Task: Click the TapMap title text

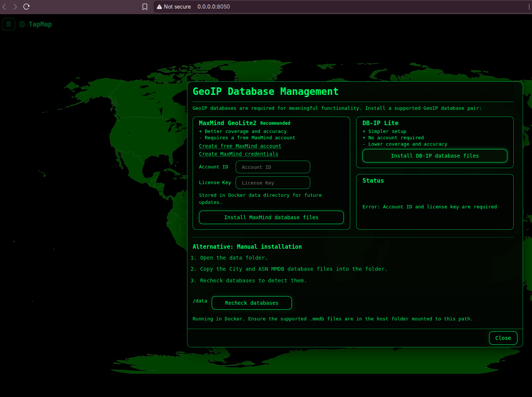Action: click(x=40, y=24)
